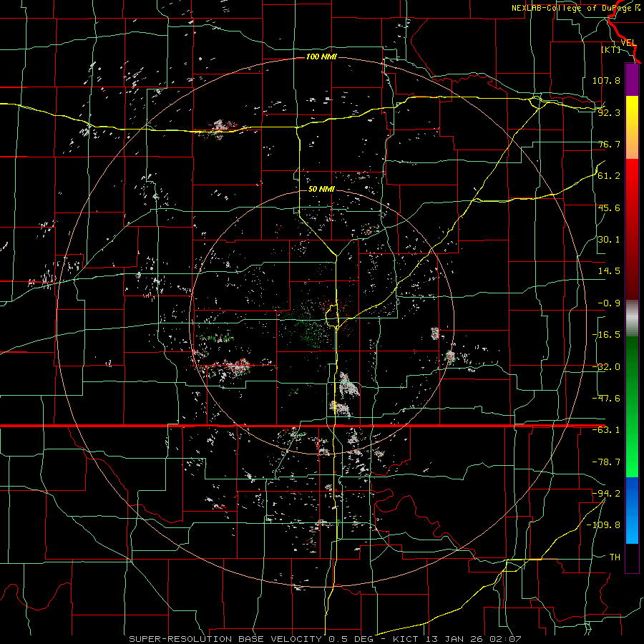Click the -94.2 value on velocity scale
This screenshot has height=644, width=644.
click(x=606, y=493)
